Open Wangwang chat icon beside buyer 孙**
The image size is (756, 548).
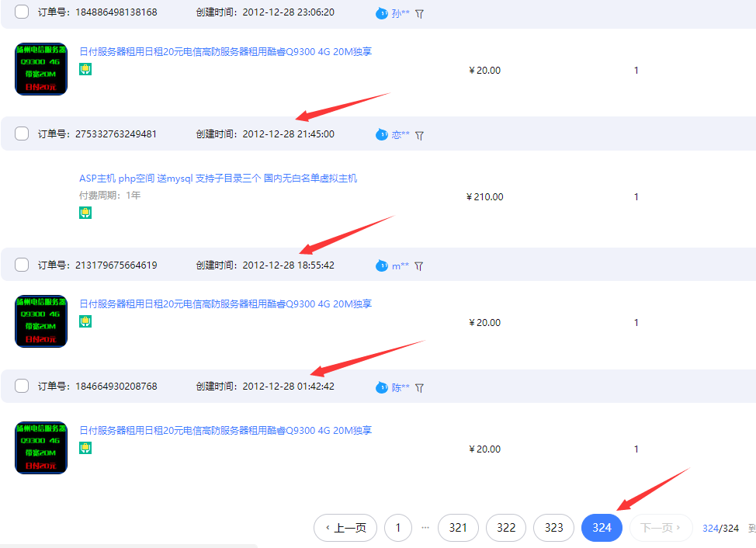(x=381, y=13)
